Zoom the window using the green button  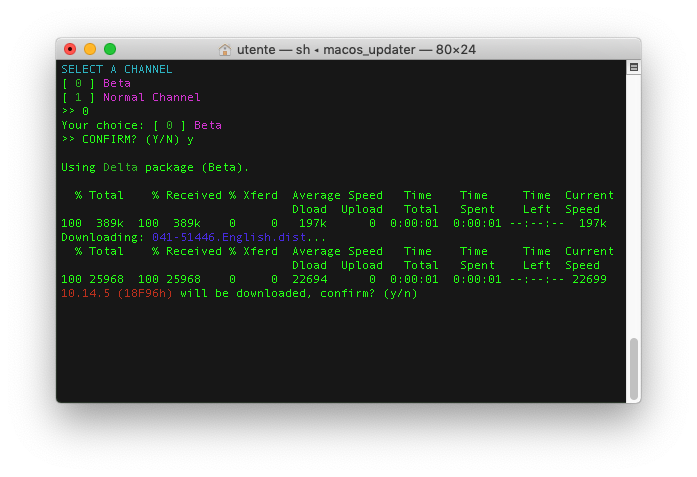click(110, 49)
